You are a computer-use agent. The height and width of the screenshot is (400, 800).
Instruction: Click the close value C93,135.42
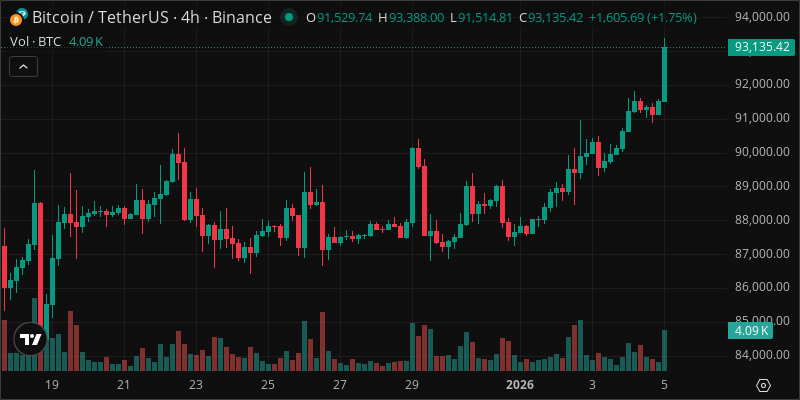(x=551, y=18)
